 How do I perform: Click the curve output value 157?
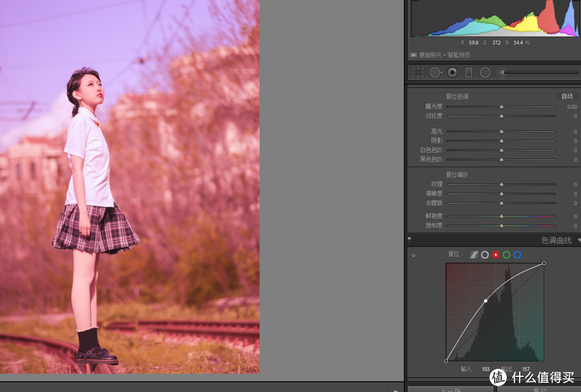click(x=526, y=369)
